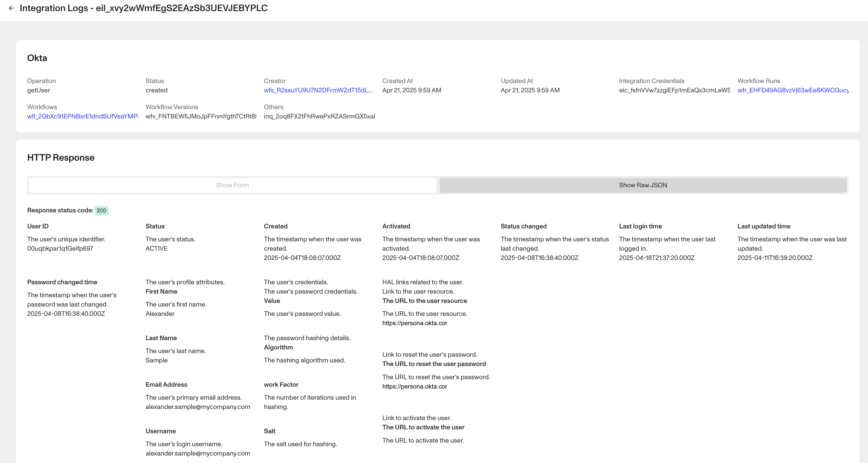Click the ACTIVE user status value
Image resolution: width=868 pixels, height=463 pixels.
[156, 249]
